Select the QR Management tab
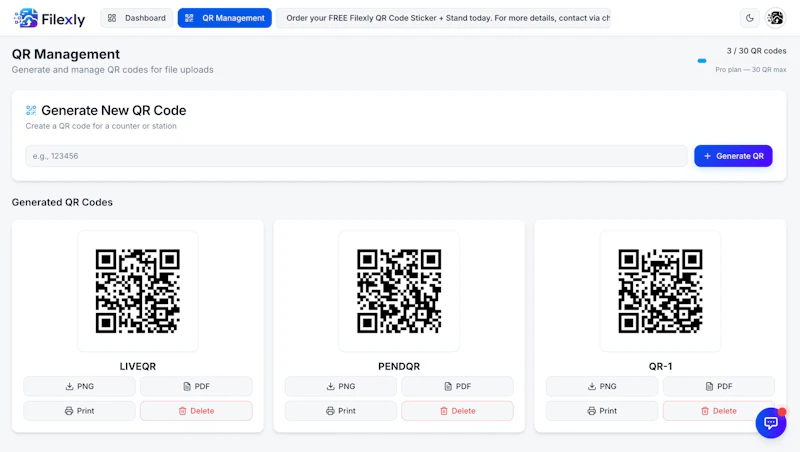The image size is (800, 452). [224, 18]
